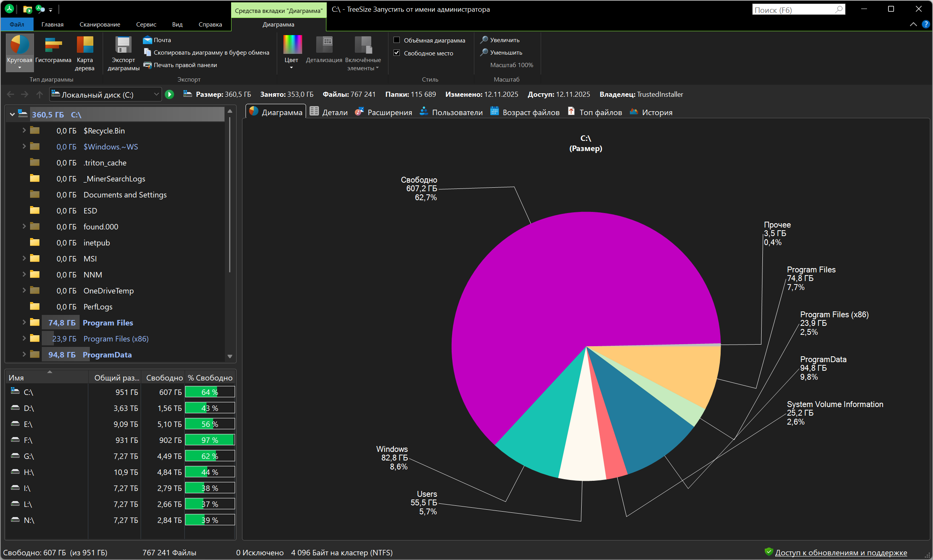933x560 pixels.
Task: Open the Цвет palette icon
Action: click(292, 45)
